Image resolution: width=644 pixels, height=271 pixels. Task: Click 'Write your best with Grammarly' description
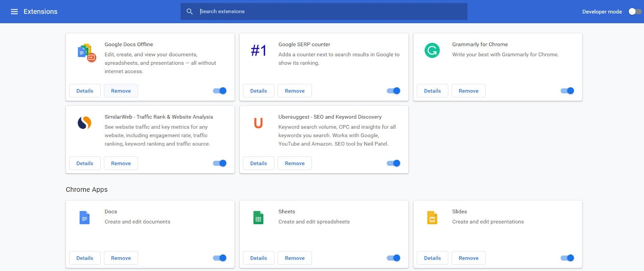506,54
